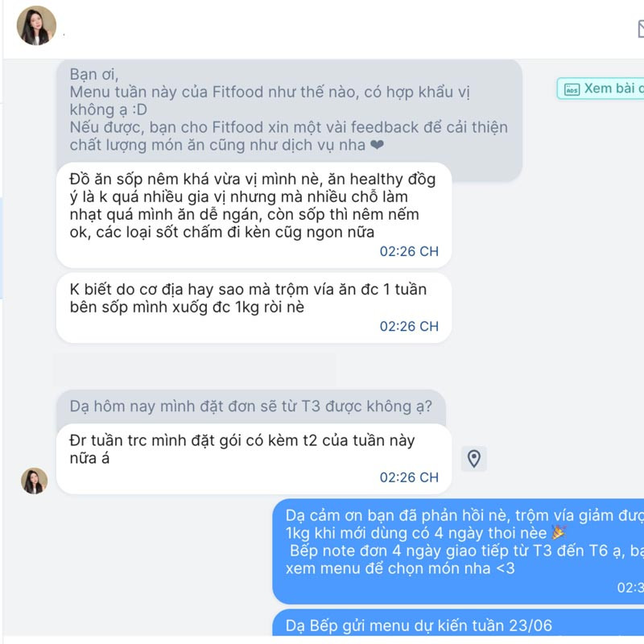Click the ADS icon in Xem bài button
This screenshot has width=644, height=644.
tap(572, 89)
